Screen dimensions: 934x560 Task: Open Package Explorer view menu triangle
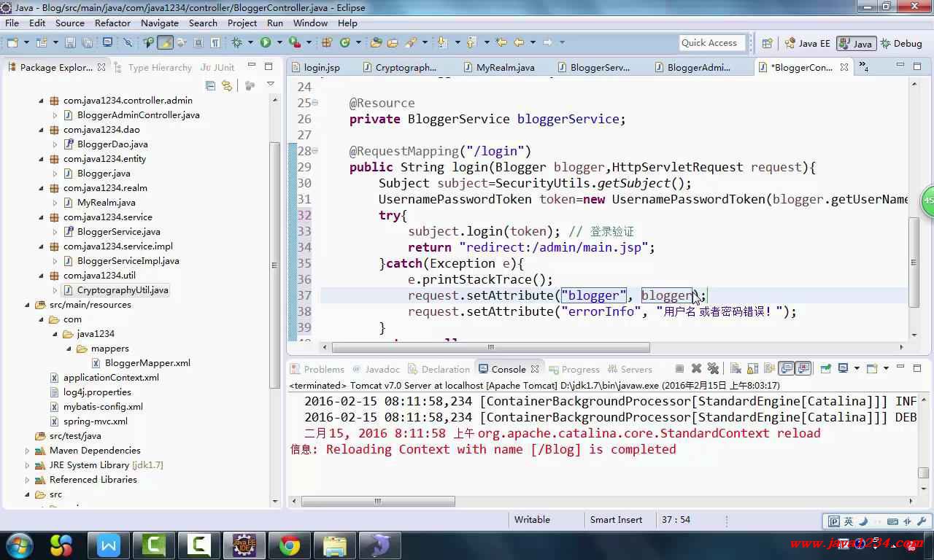[271, 85]
